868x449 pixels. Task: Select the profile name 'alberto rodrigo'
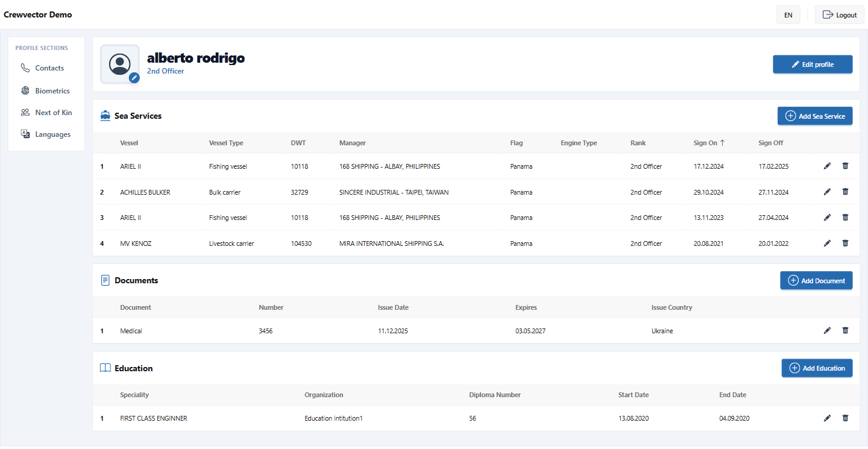(x=196, y=58)
